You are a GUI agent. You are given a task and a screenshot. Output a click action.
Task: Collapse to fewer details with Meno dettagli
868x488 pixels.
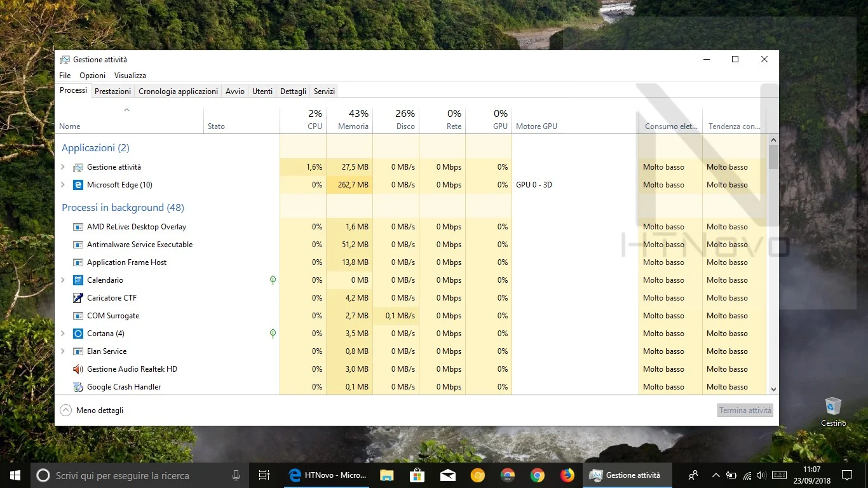[x=92, y=410]
